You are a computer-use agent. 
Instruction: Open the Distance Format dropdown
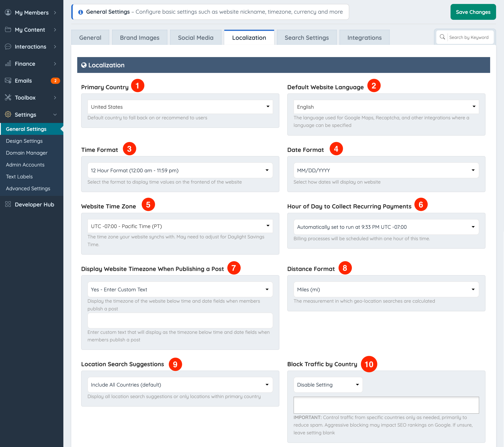386,289
